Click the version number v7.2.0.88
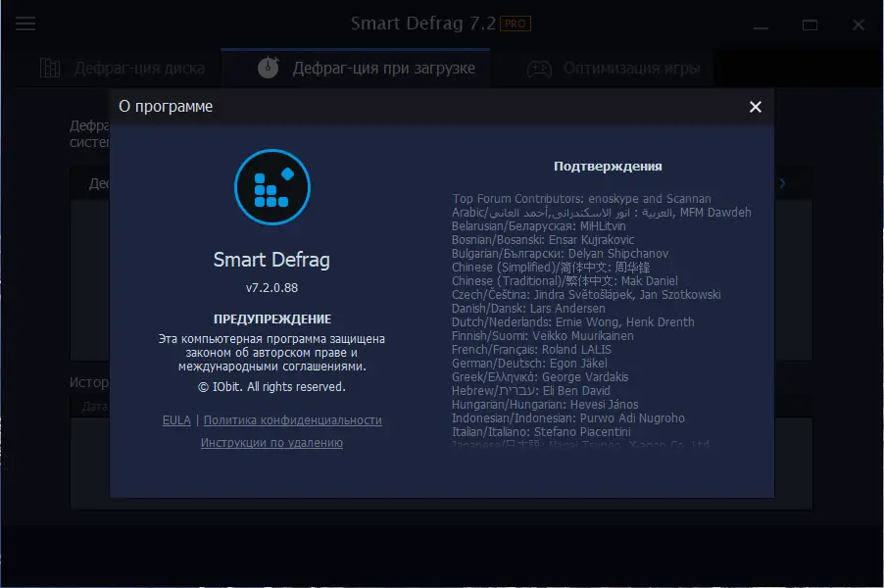The height and width of the screenshot is (588, 884). click(x=271, y=291)
